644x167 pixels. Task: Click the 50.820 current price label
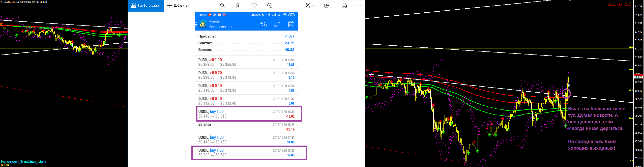pos(638,77)
